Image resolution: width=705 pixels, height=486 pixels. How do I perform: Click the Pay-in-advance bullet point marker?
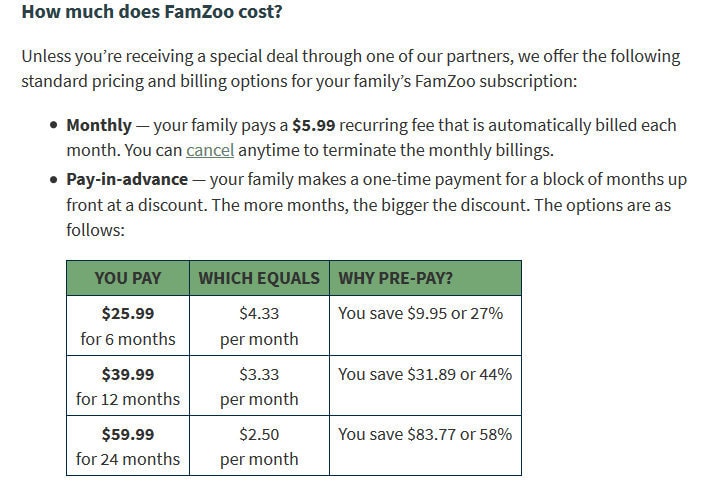54,180
